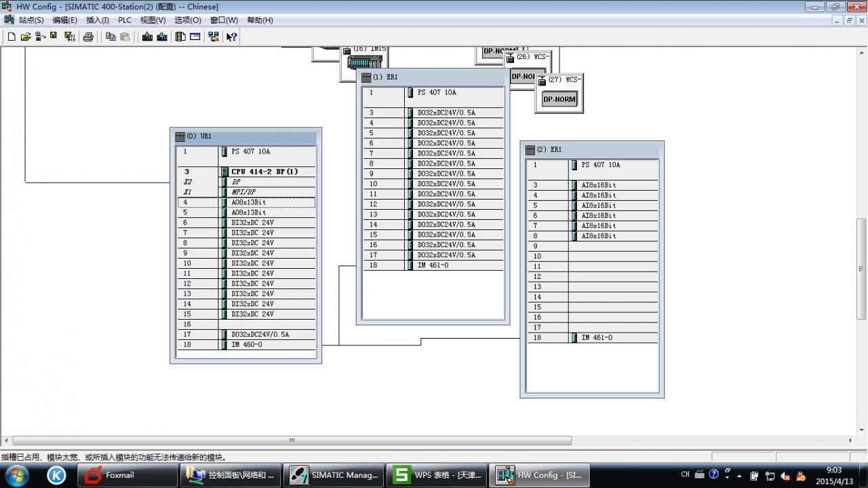The height and width of the screenshot is (488, 868).
Task: Open the 站点(S) menu
Action: [x=31, y=20]
